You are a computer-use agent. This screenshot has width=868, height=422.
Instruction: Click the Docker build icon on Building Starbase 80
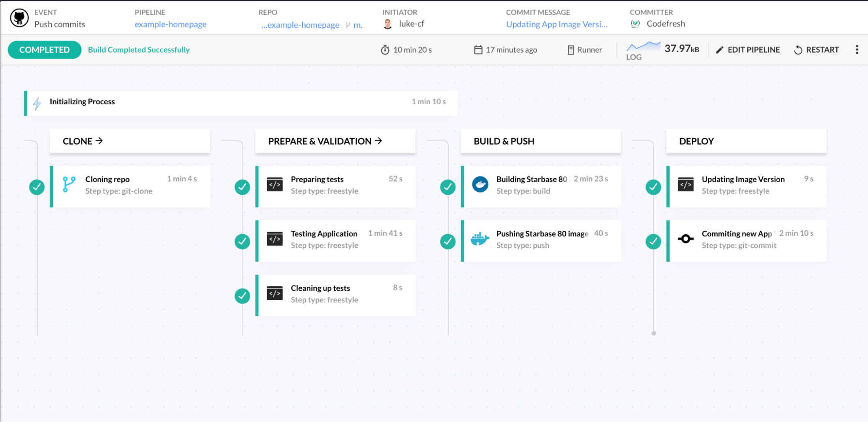(x=480, y=184)
